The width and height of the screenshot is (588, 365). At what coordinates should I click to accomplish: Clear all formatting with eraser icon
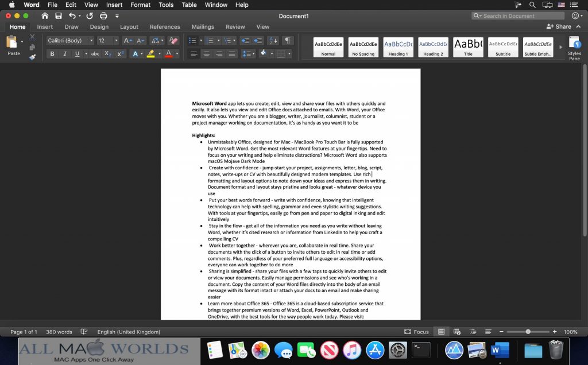[173, 41]
